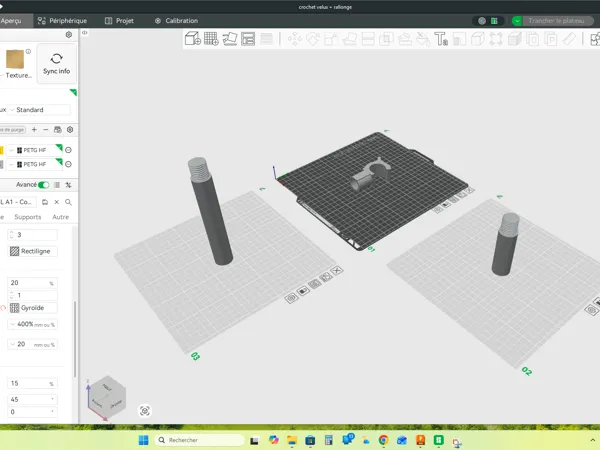Click the Trancher le plateau button
This screenshot has height=450, width=600.
[x=558, y=21]
